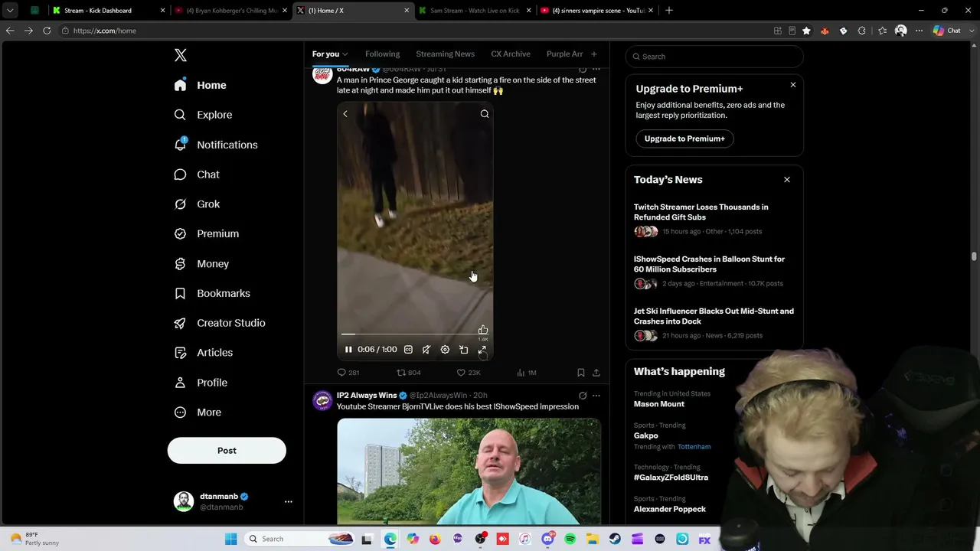
Task: Unmute the video sound
Action: tap(426, 350)
